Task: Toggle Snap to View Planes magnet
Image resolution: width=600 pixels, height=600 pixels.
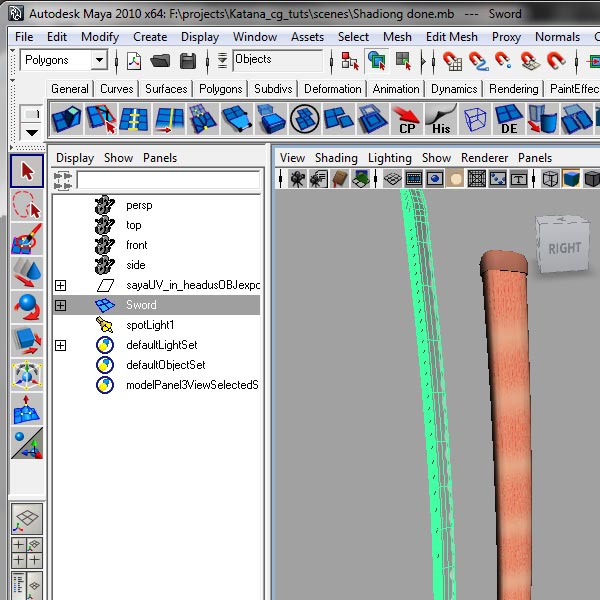Action: [530, 61]
